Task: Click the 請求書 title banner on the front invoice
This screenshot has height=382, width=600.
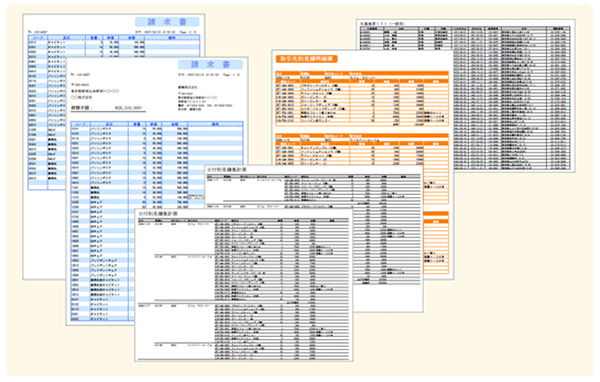Action: (210, 64)
